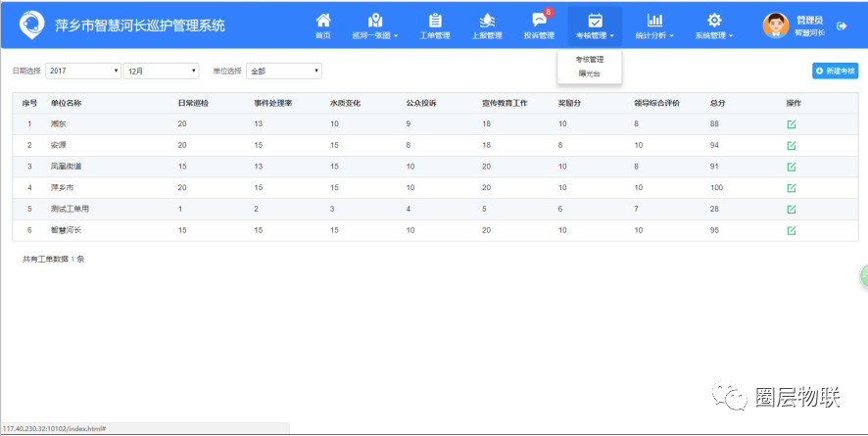Viewport: 868px width, 436px height.
Task: Click the 单位名称 column header
Action: 66,103
